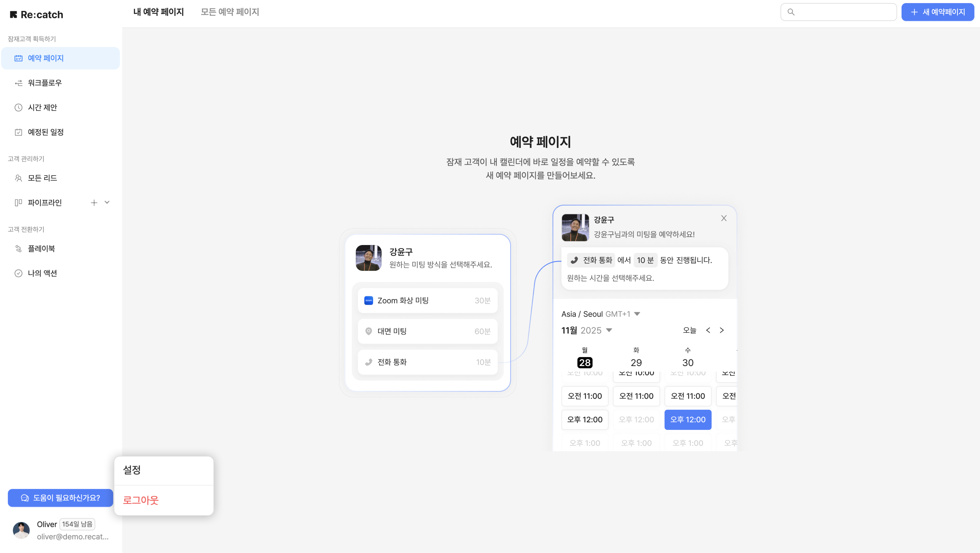Close the 강윤구 booking preview card
The width and height of the screenshot is (980, 553).
click(x=724, y=218)
